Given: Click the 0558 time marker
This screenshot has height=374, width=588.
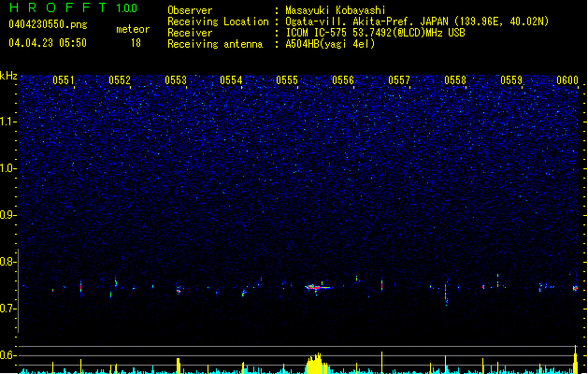Looking at the screenshot, I should 455,80.
